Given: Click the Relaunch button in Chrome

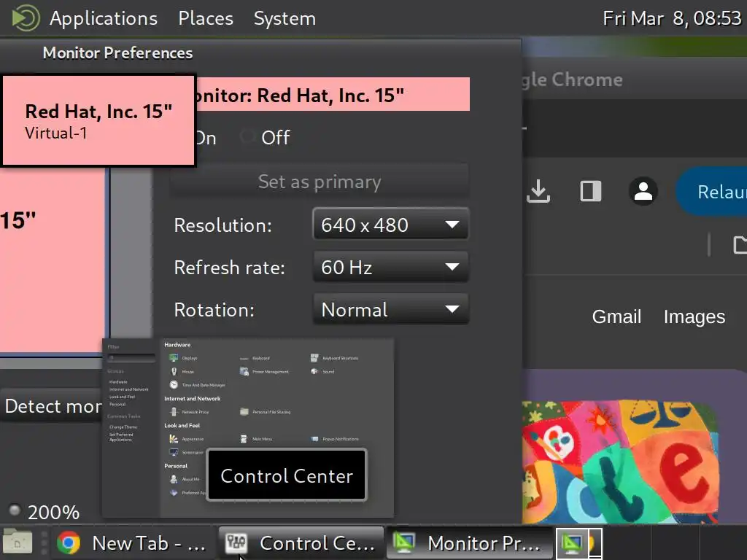Looking at the screenshot, I should pos(712,192).
